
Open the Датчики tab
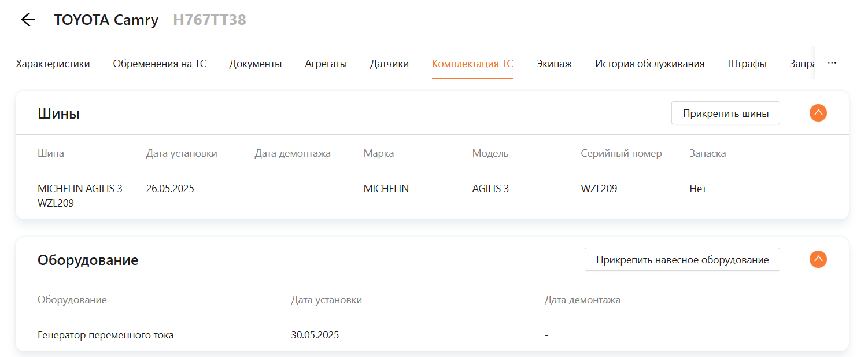pos(389,64)
